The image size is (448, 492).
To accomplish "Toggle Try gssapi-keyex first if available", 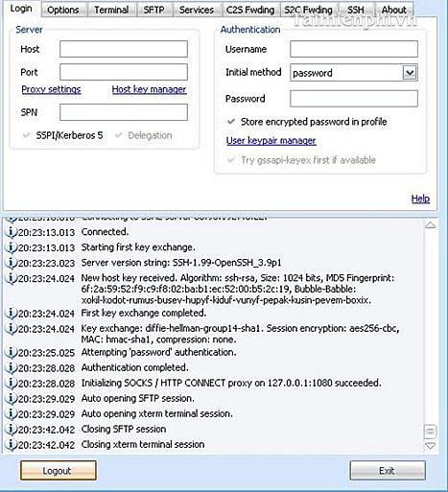I will (x=231, y=160).
